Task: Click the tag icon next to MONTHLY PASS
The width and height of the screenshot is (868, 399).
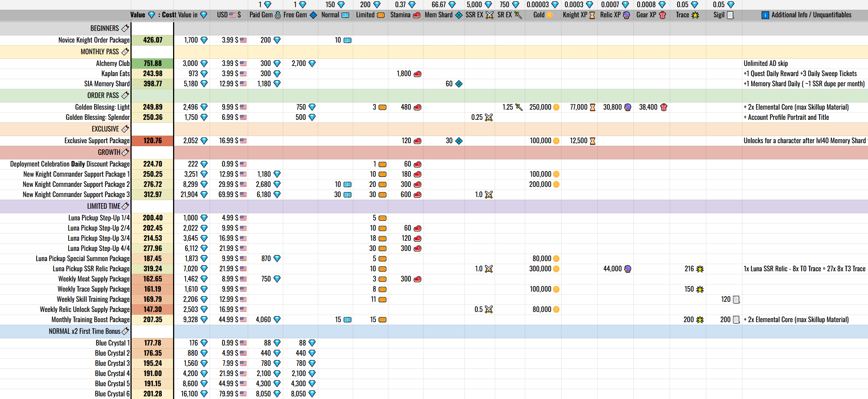Action: click(x=125, y=52)
